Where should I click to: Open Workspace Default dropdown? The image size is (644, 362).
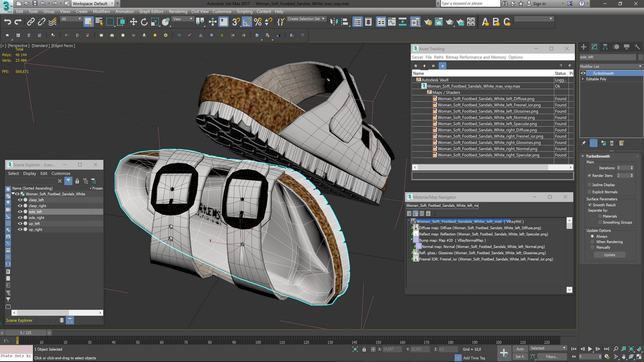93,4
